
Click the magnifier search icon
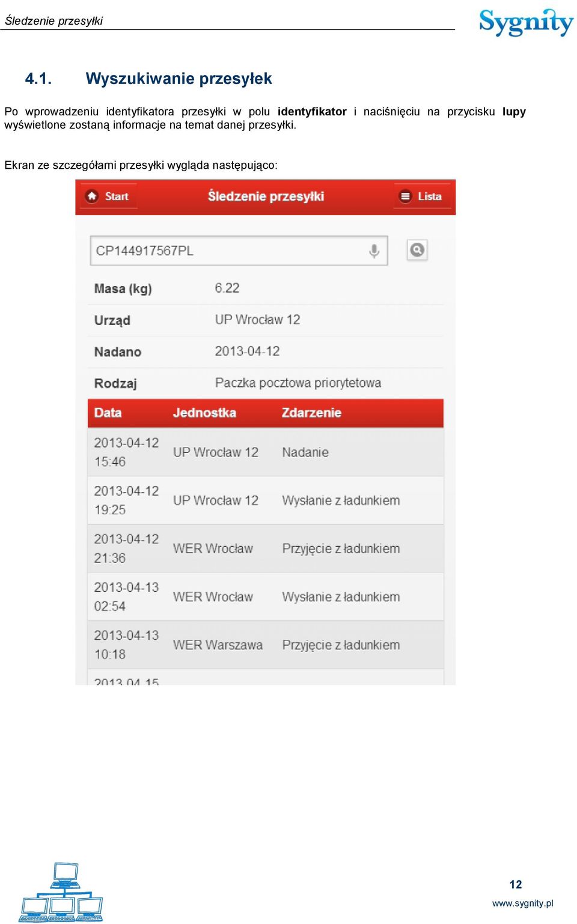[x=417, y=250]
